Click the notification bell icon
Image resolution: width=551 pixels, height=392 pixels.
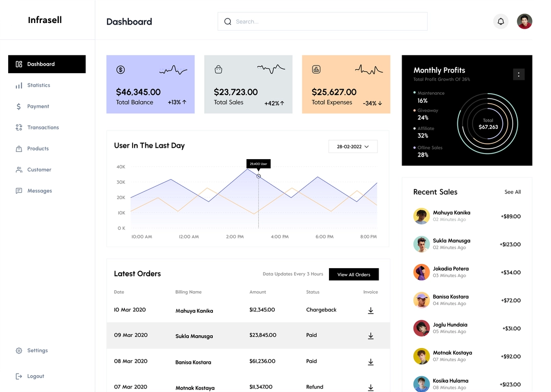tap(501, 21)
